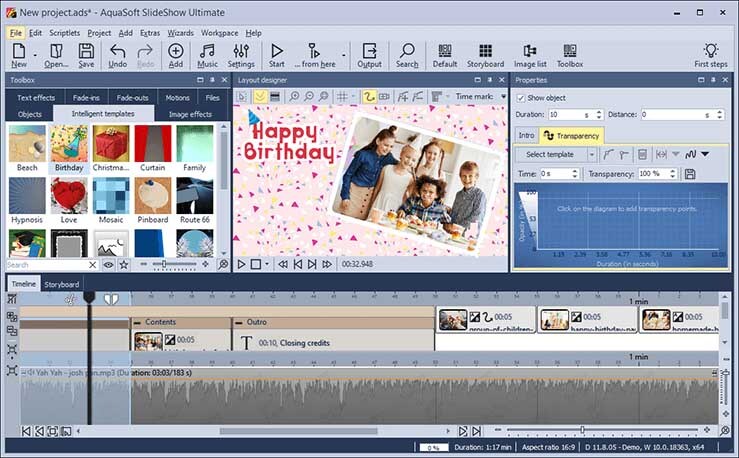Image resolution: width=739 pixels, height=458 pixels.
Task: Open First steps help
Action: [711, 56]
